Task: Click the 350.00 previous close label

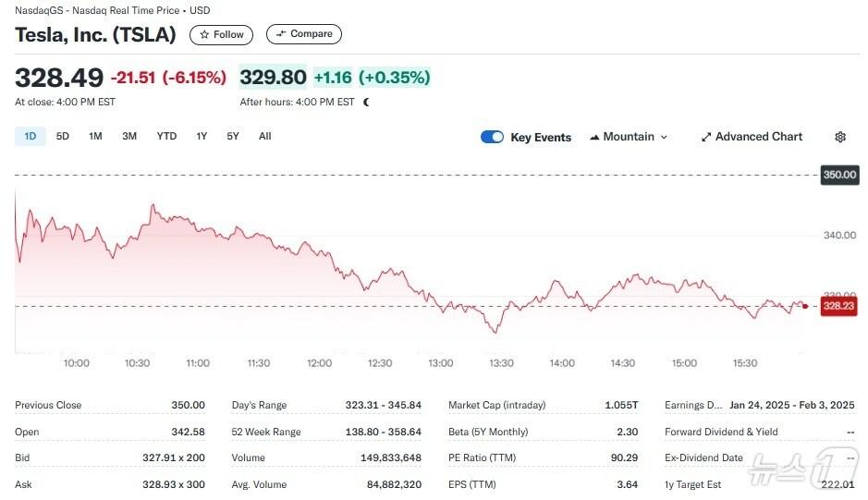Action: click(x=839, y=175)
